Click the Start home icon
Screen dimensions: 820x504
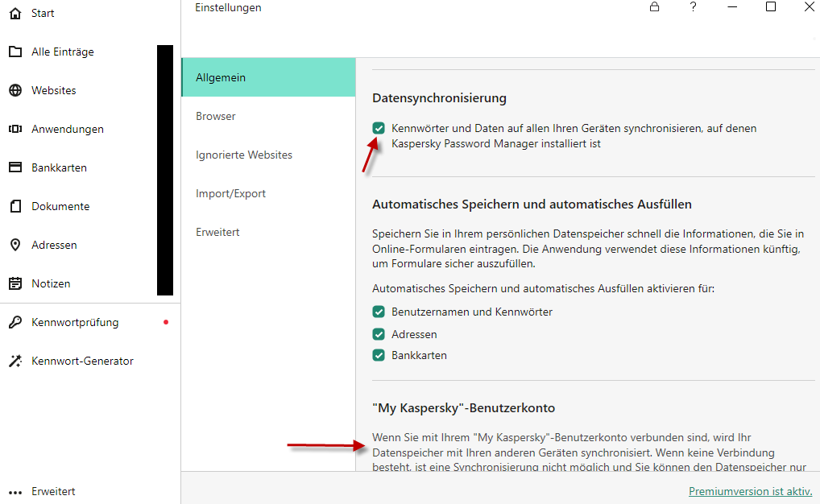coord(15,13)
